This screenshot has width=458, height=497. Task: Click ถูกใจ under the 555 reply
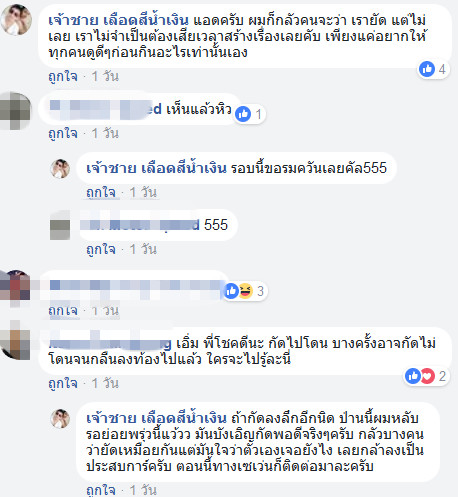coord(101,249)
